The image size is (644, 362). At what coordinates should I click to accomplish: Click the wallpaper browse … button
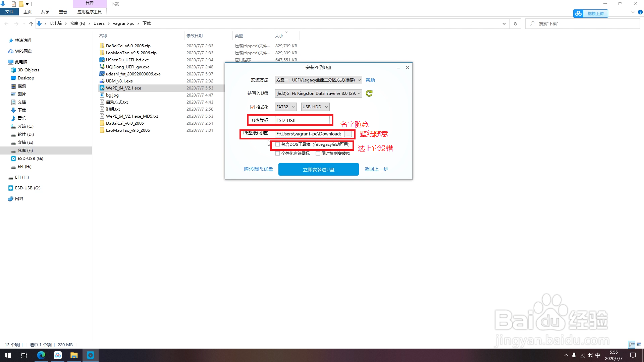(x=348, y=134)
